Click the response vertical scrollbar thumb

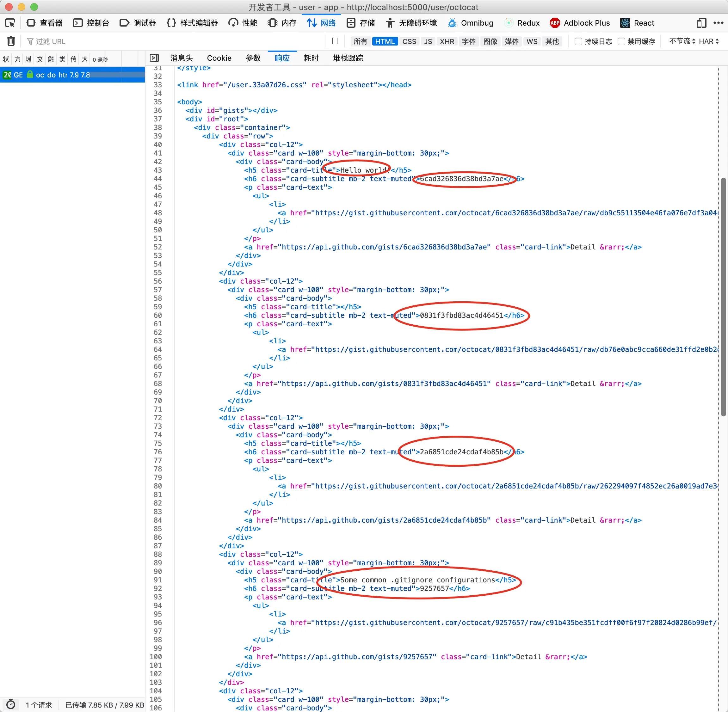723,297
